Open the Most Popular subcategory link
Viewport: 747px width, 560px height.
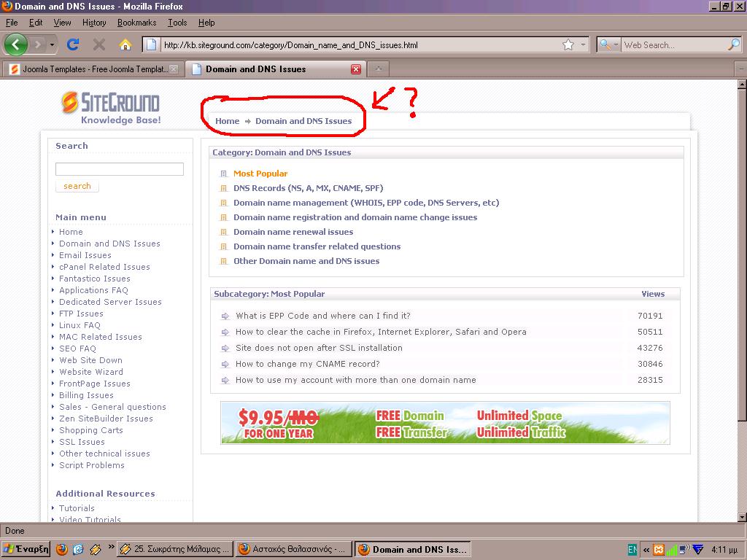coord(260,174)
